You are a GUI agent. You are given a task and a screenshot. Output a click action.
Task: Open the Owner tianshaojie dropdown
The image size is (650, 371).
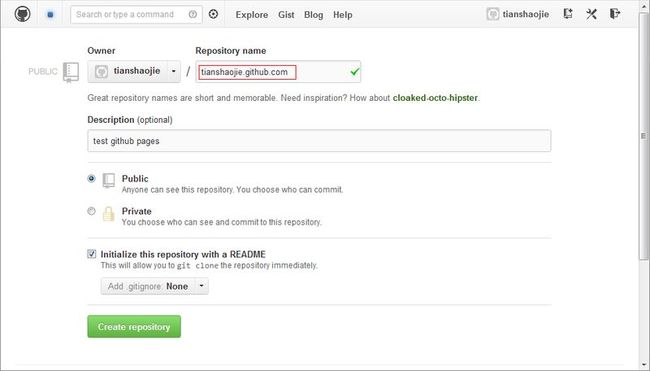(134, 71)
